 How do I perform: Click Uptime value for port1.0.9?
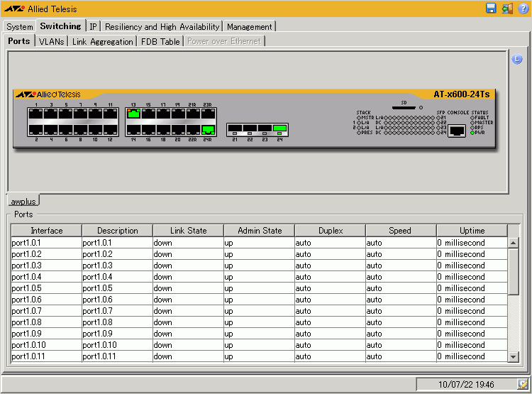click(472, 334)
